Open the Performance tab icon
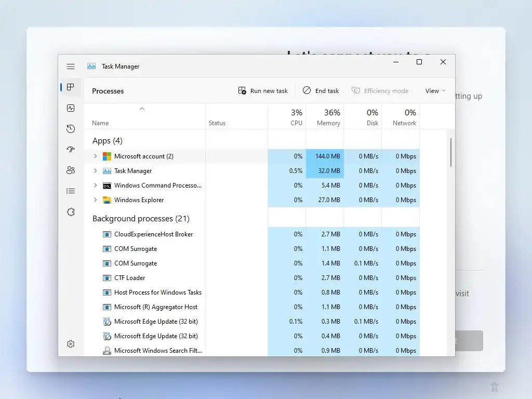 click(x=71, y=108)
